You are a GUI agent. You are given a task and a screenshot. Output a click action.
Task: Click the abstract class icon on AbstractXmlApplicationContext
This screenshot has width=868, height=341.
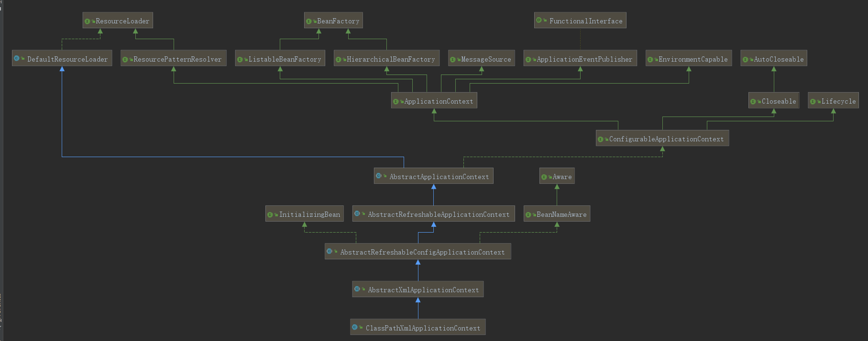pyautogui.click(x=357, y=289)
